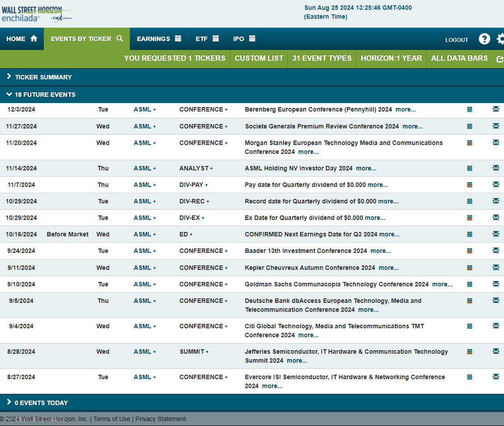Calendar icon for Pay date dividend row
Viewport: 504px width, 426px height.
[x=470, y=185]
